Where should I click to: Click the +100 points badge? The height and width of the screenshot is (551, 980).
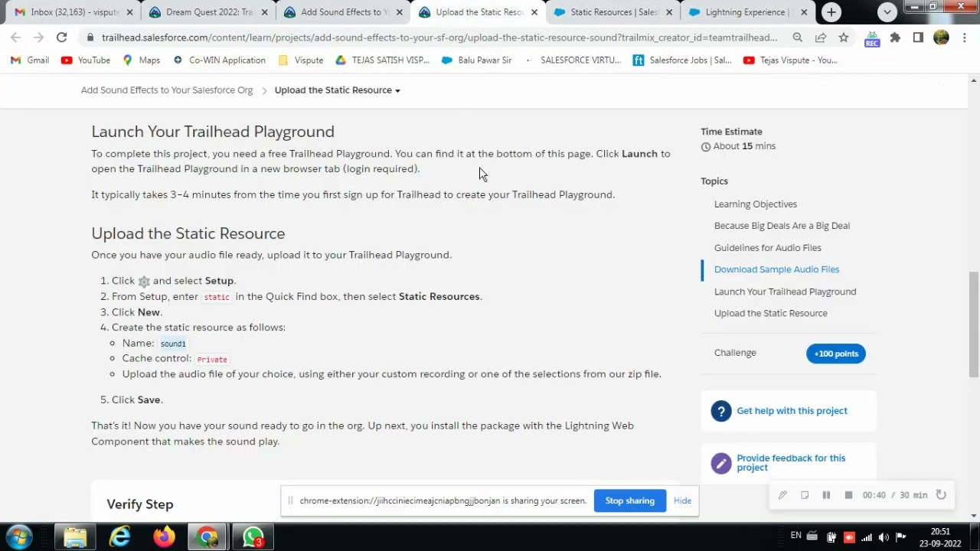[835, 354]
